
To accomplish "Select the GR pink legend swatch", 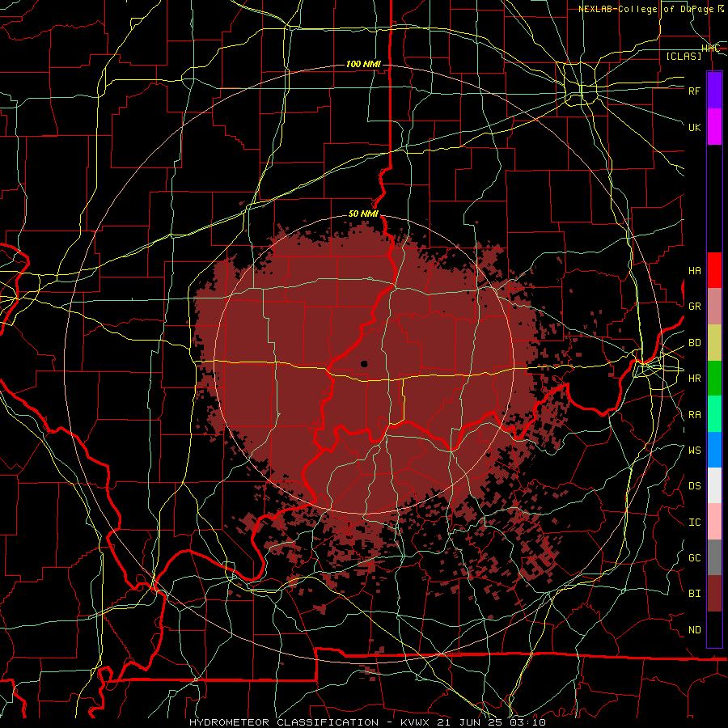I will (714, 307).
